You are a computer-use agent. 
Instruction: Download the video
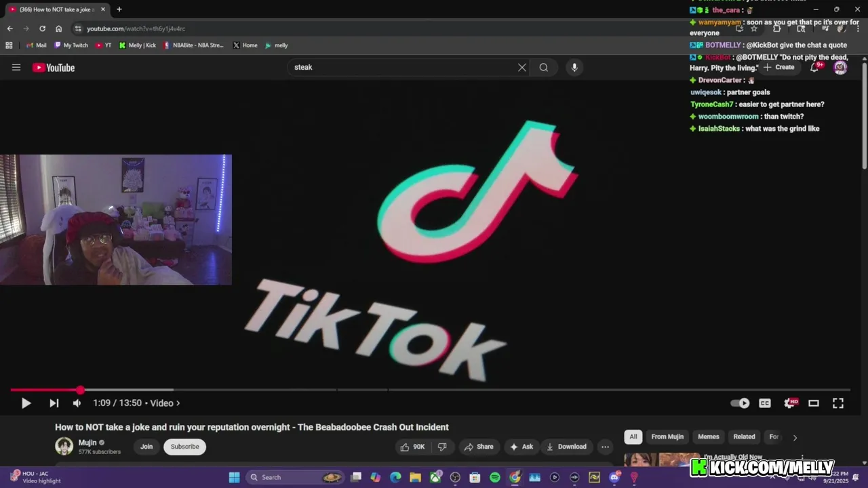[x=566, y=447]
